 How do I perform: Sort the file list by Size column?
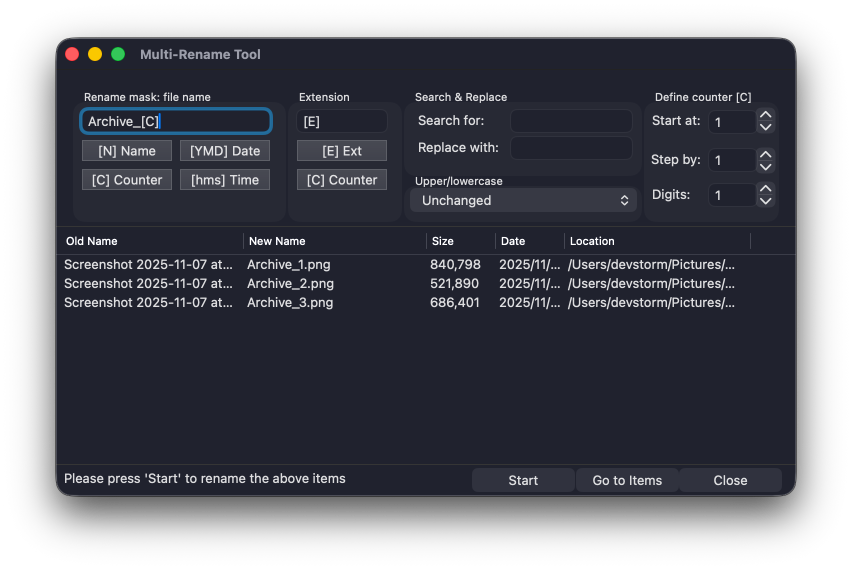(460, 241)
